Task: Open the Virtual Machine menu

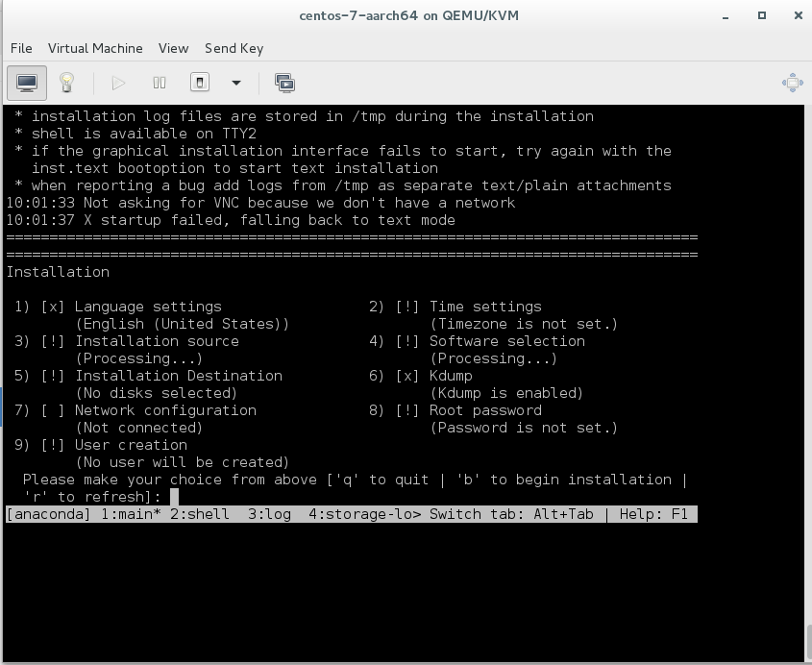Action: [x=95, y=48]
